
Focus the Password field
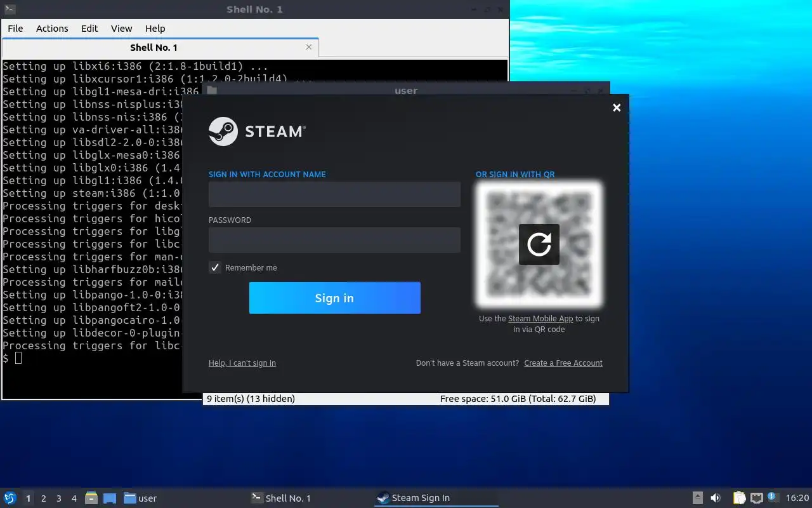pyautogui.click(x=334, y=240)
